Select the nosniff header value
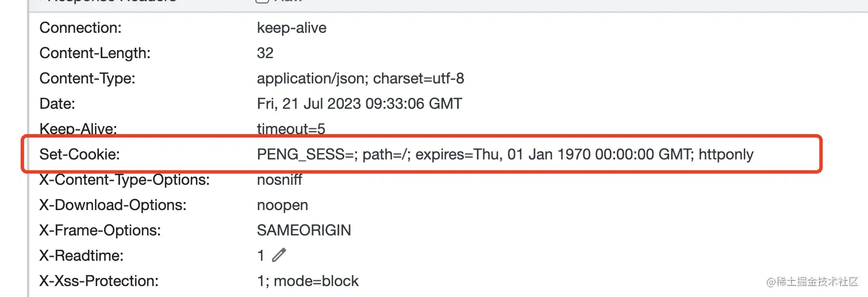 point(279,180)
